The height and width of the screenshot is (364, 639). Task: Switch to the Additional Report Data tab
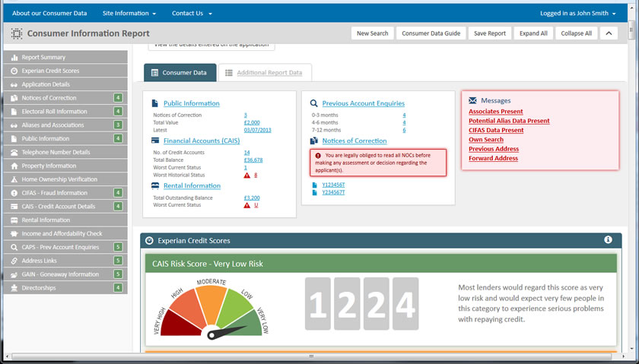coord(265,72)
